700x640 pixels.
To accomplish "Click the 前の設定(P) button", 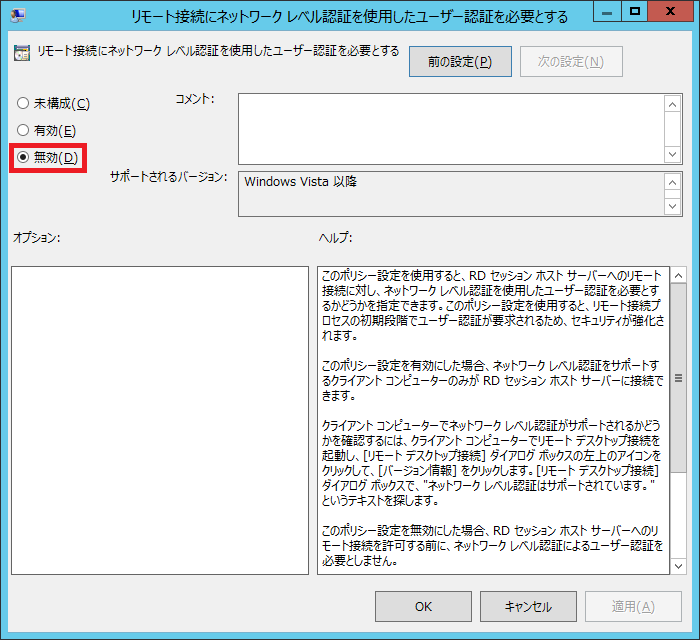I will click(460, 62).
